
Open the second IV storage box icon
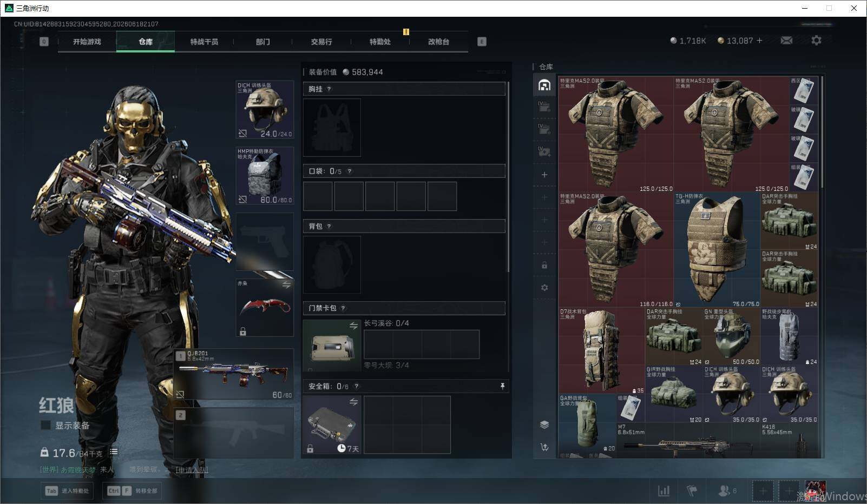[x=544, y=129]
